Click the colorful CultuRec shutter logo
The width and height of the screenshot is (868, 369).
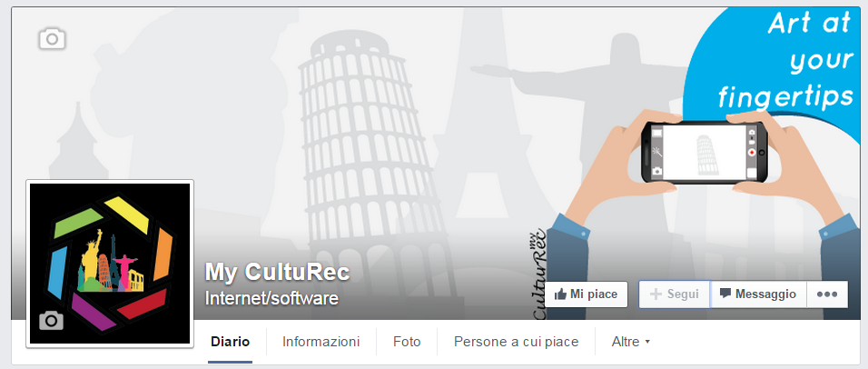110,264
